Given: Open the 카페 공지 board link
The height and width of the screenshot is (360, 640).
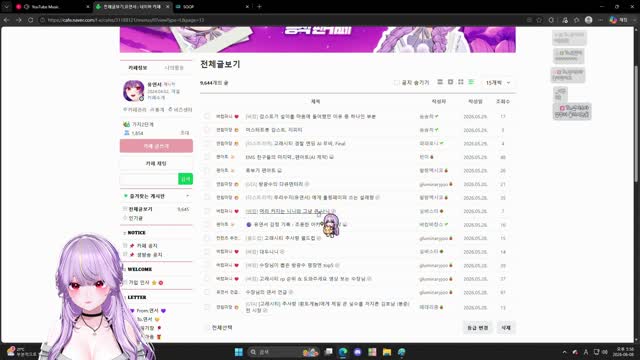Looking at the screenshot, I should pos(147,246).
